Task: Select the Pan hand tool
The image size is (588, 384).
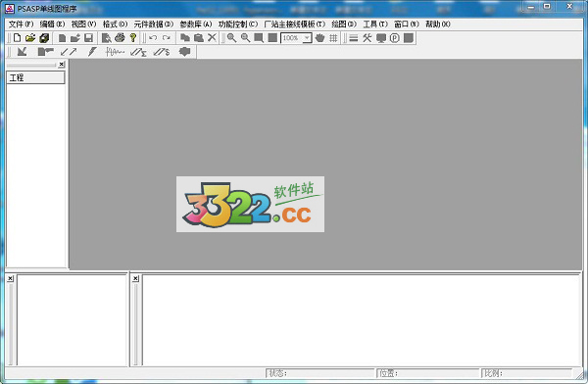Action: [319, 38]
